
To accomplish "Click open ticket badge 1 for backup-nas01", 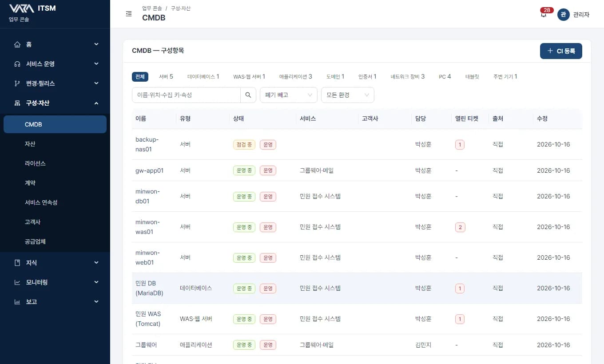I will (x=460, y=144).
